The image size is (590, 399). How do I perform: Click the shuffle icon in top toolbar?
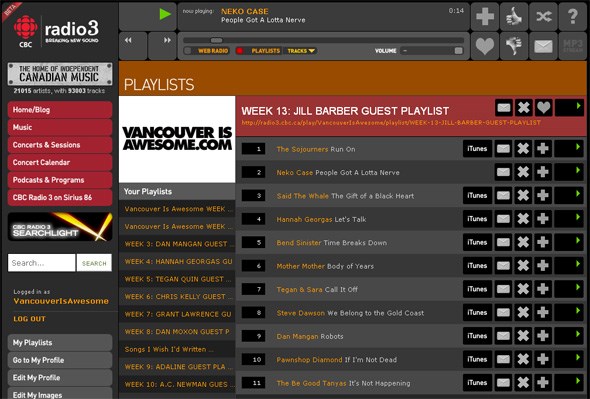coord(543,17)
